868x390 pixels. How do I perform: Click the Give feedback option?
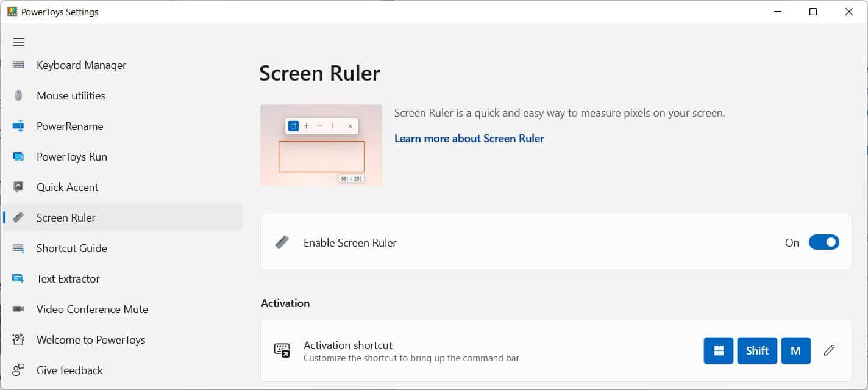point(69,370)
